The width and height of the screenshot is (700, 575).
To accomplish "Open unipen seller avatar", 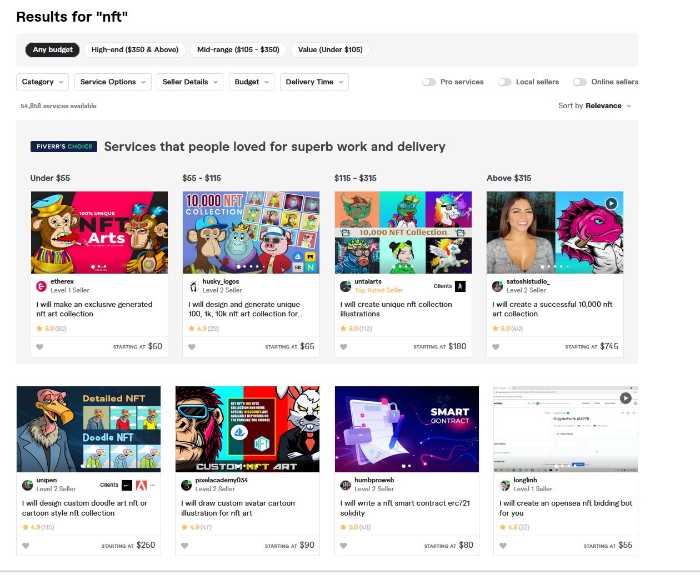I will [28, 485].
